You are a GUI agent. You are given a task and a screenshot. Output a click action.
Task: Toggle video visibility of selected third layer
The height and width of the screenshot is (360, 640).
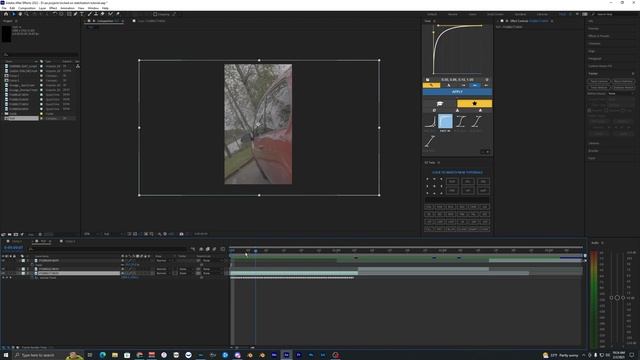tap(3, 273)
